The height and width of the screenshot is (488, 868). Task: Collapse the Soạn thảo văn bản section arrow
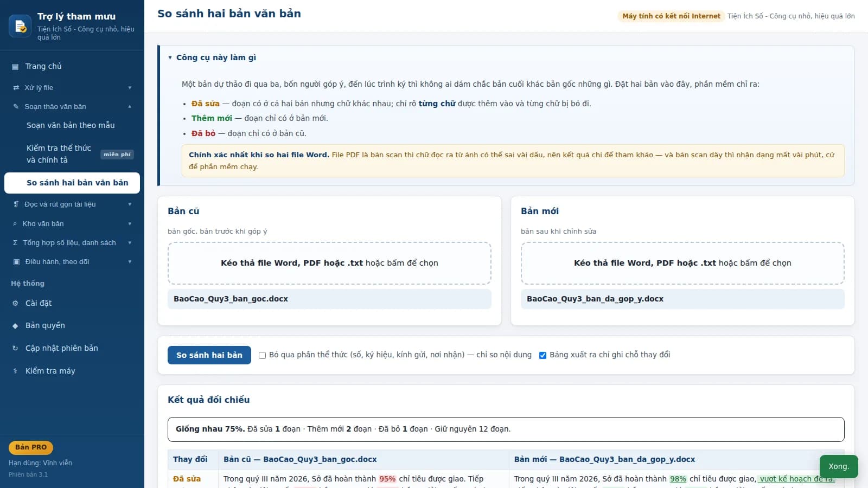pos(130,107)
